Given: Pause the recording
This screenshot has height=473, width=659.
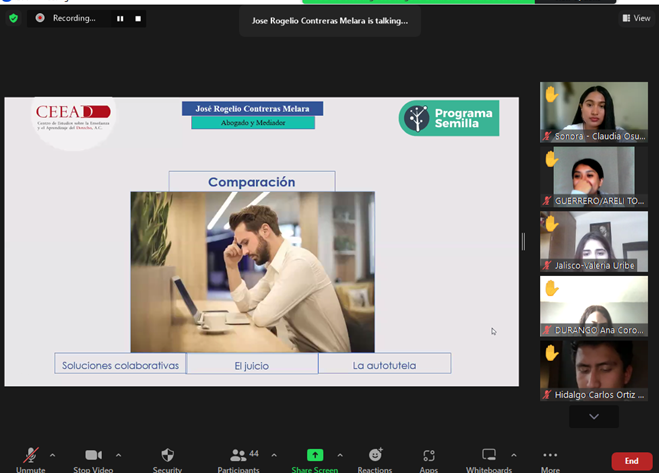Looking at the screenshot, I should (x=120, y=18).
